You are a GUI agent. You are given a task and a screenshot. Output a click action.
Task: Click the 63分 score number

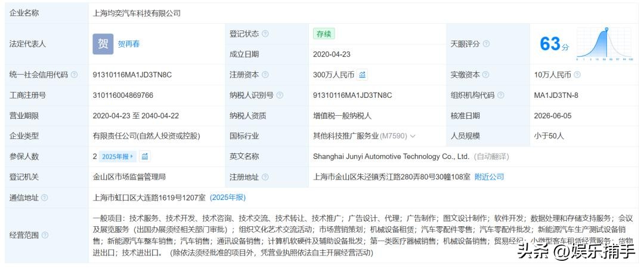point(554,44)
